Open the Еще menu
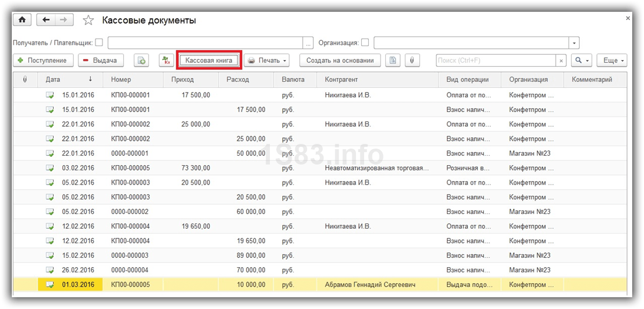Screen dimensions: 644x309 (x=612, y=60)
